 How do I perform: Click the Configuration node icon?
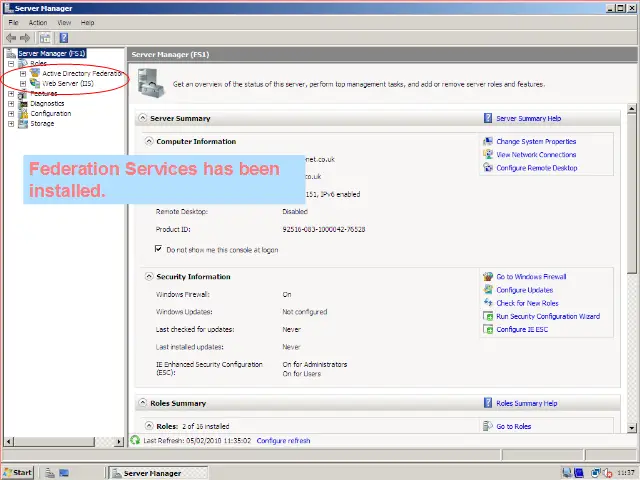point(23,113)
